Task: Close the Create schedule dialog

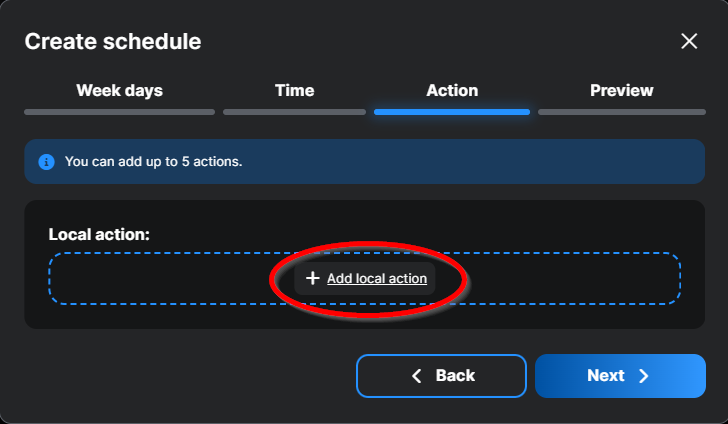Action: [x=689, y=41]
